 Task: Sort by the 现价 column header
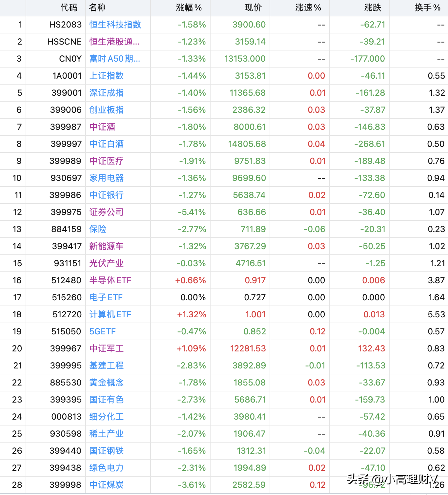(x=253, y=8)
